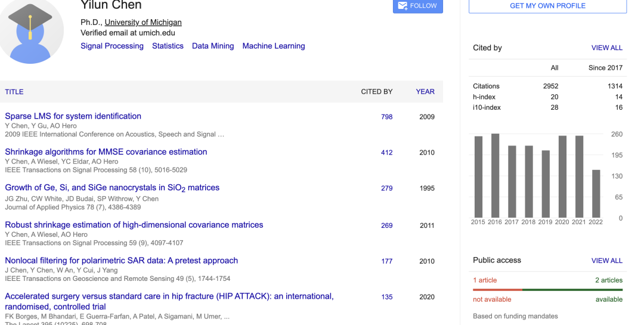Click the '1 article' not available link
The height and width of the screenshot is (325, 644).
tap(485, 280)
